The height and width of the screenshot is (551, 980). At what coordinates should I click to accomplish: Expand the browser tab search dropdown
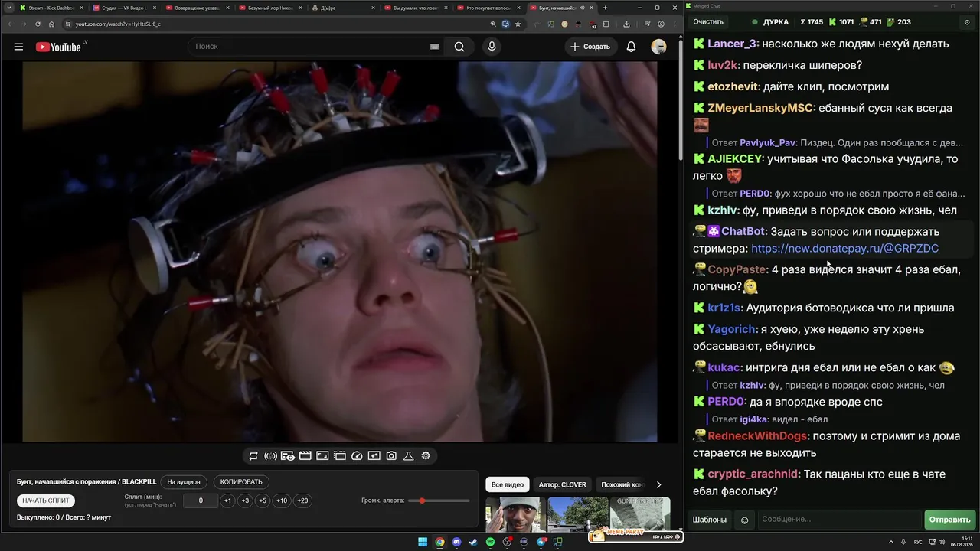click(8, 8)
